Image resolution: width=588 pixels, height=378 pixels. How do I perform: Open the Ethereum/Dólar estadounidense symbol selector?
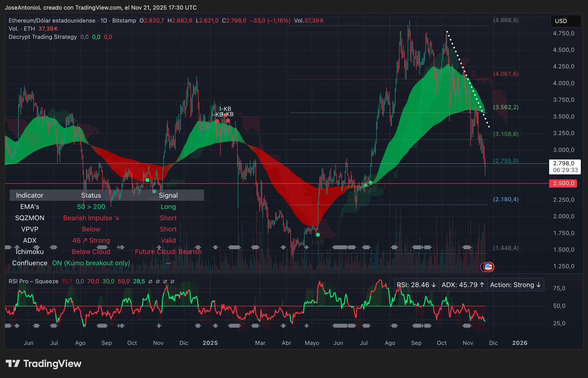click(x=52, y=21)
